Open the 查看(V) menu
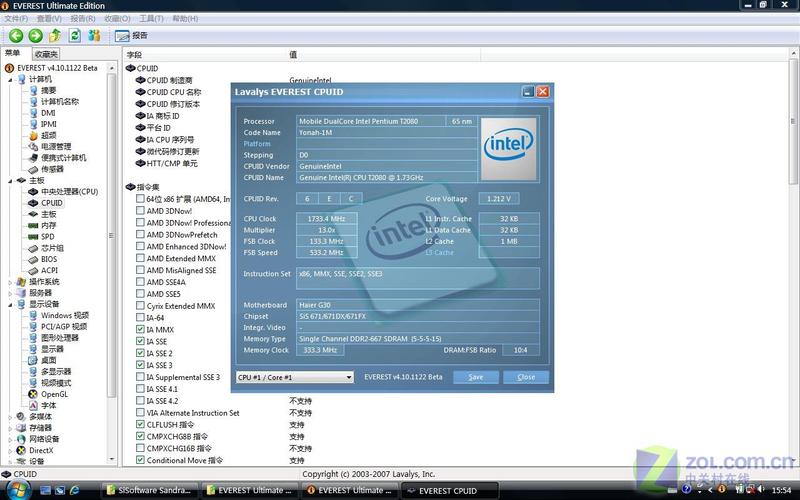The height and width of the screenshot is (500, 800). (x=49, y=18)
